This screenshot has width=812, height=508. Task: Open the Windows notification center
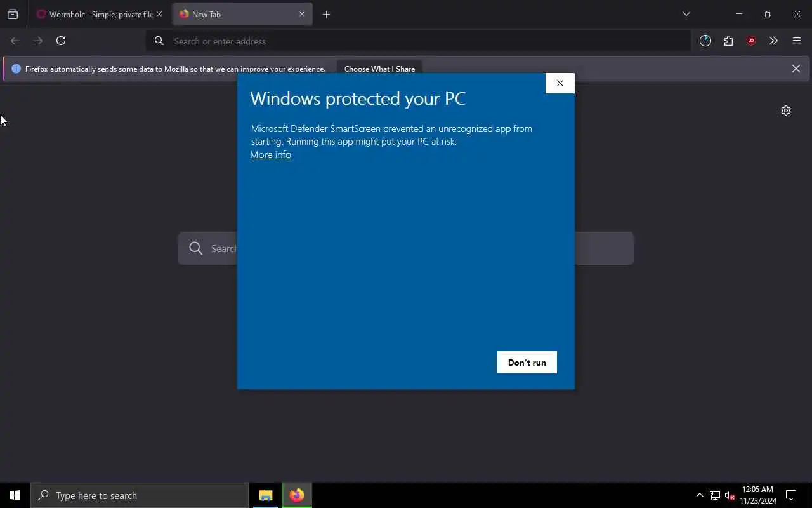point(792,495)
